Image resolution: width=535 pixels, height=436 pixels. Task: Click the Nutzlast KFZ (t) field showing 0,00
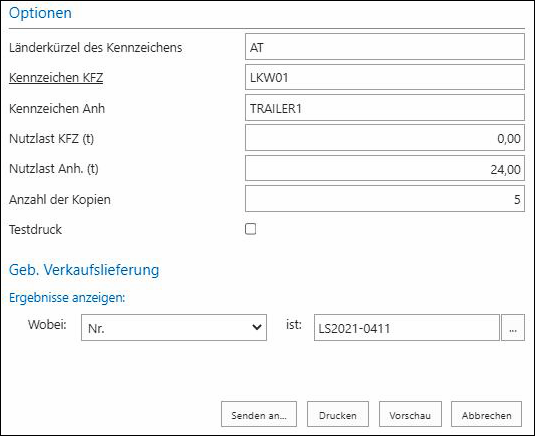[x=385, y=138]
